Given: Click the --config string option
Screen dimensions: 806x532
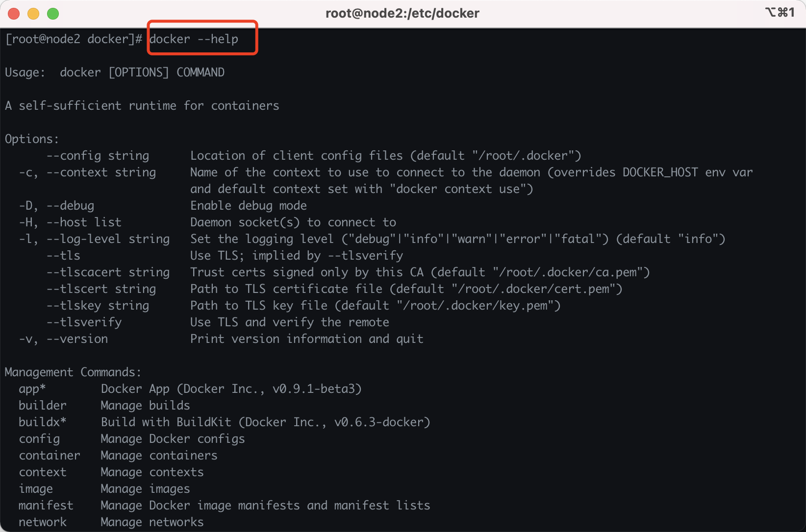Looking at the screenshot, I should (x=98, y=156).
